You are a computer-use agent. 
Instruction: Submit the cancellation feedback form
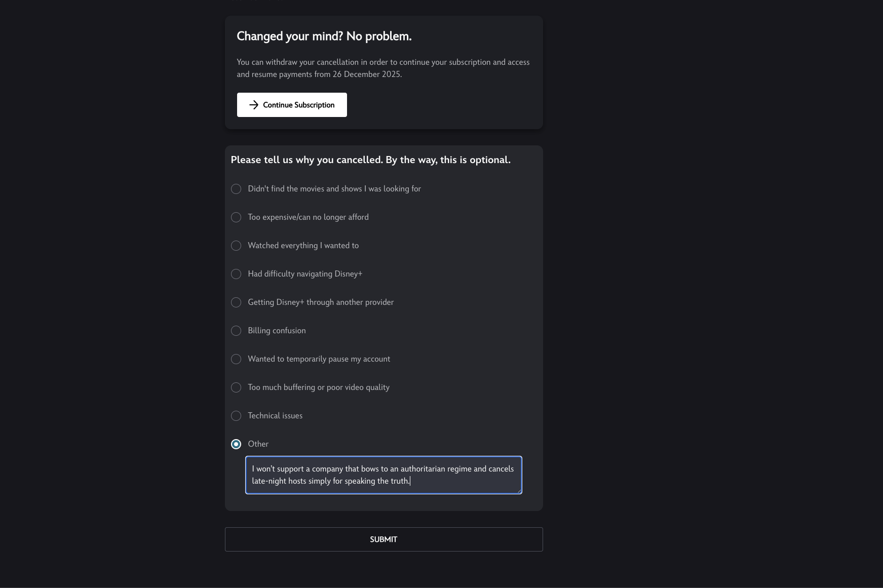coord(383,539)
